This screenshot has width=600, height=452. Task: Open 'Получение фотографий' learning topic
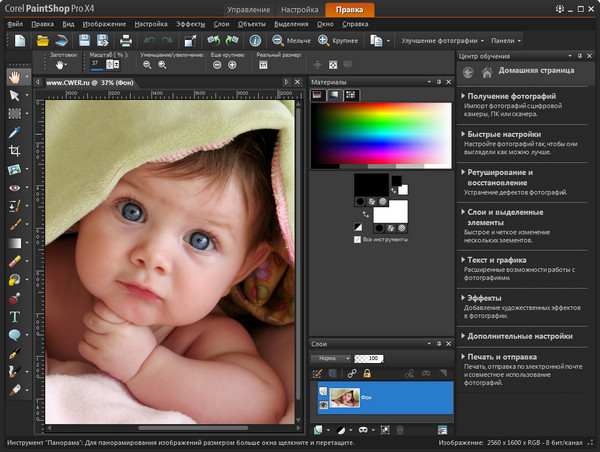(512, 96)
